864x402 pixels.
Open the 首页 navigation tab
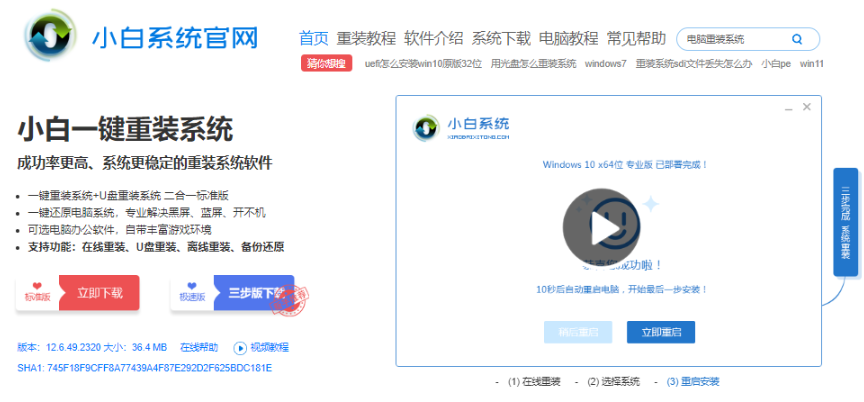[314, 39]
